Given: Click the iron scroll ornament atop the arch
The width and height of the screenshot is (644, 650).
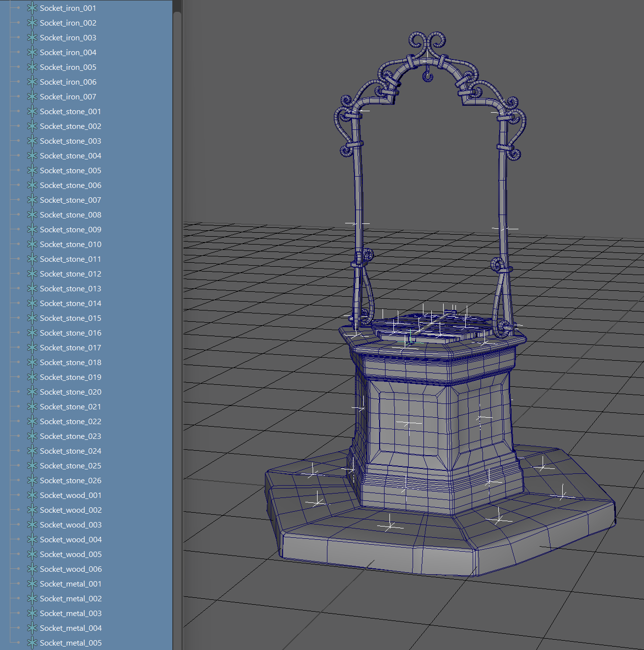Looking at the screenshot, I should click(427, 44).
